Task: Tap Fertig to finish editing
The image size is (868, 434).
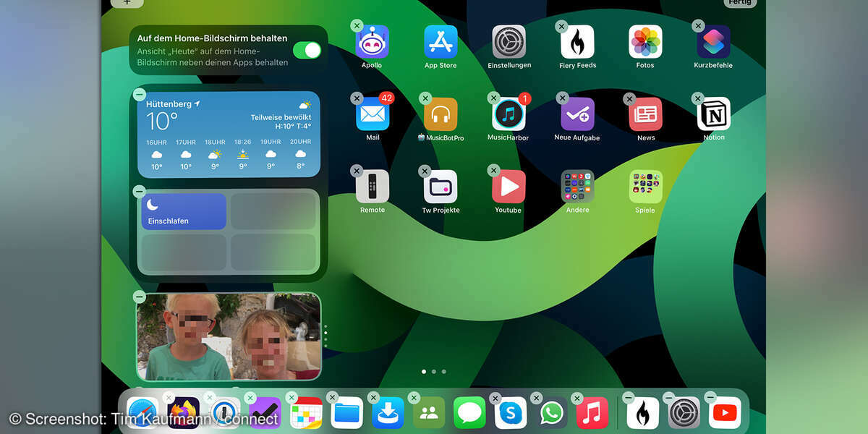Action: [x=741, y=3]
